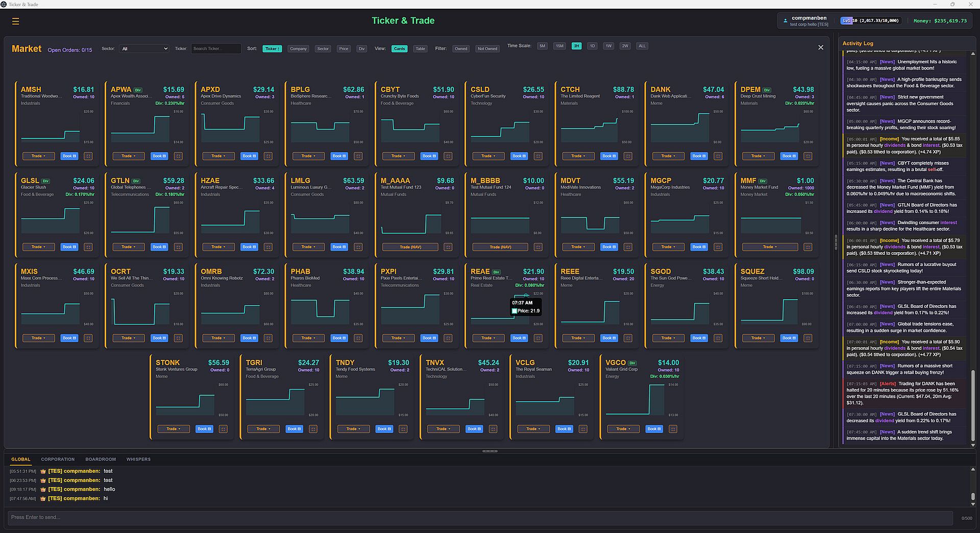
Task: Close the Market panel with the X
Action: tap(821, 47)
